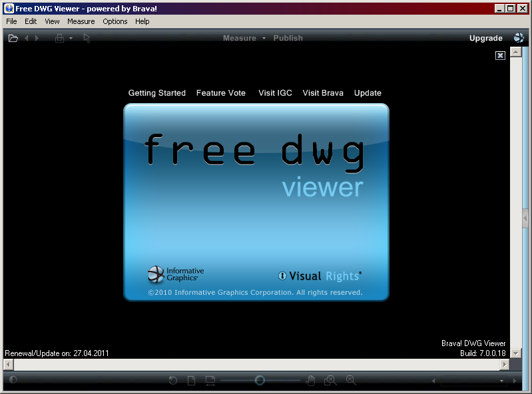Click the zoom slider handle
The width and height of the screenshot is (532, 394).
pos(260,380)
